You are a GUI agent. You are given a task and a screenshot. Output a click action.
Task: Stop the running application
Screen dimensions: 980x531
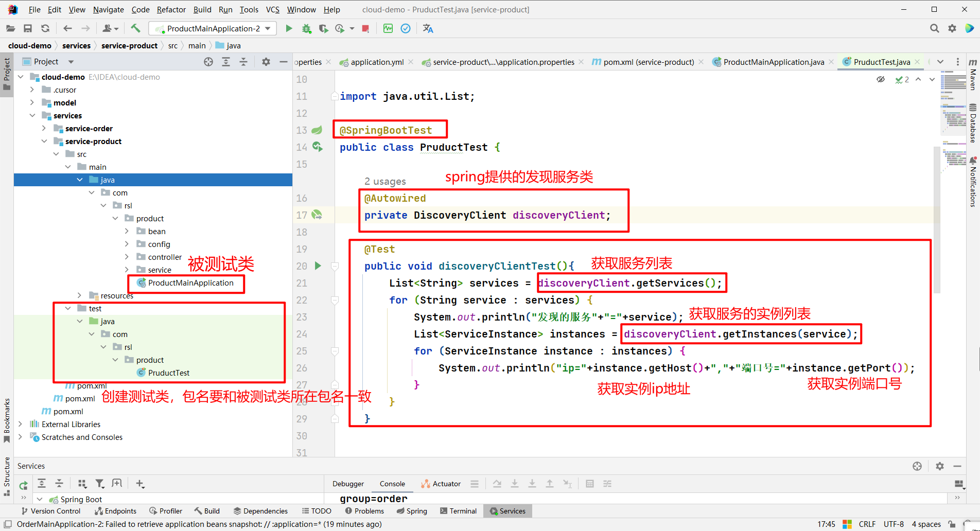pos(365,29)
